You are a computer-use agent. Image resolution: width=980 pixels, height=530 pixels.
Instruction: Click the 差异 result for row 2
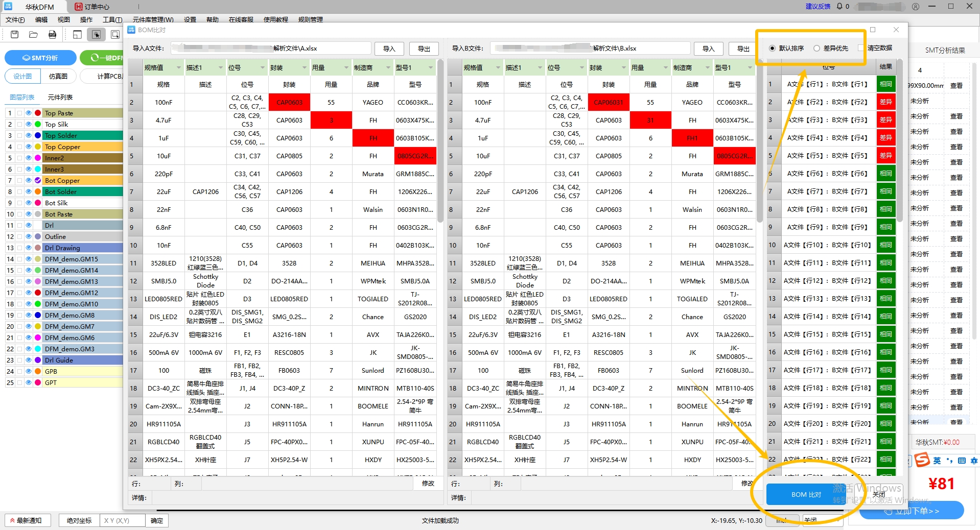click(886, 102)
